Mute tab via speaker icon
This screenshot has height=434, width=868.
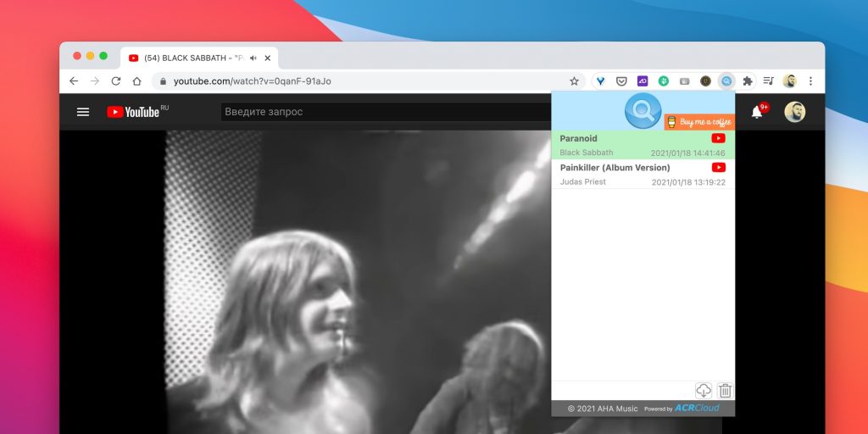click(253, 58)
